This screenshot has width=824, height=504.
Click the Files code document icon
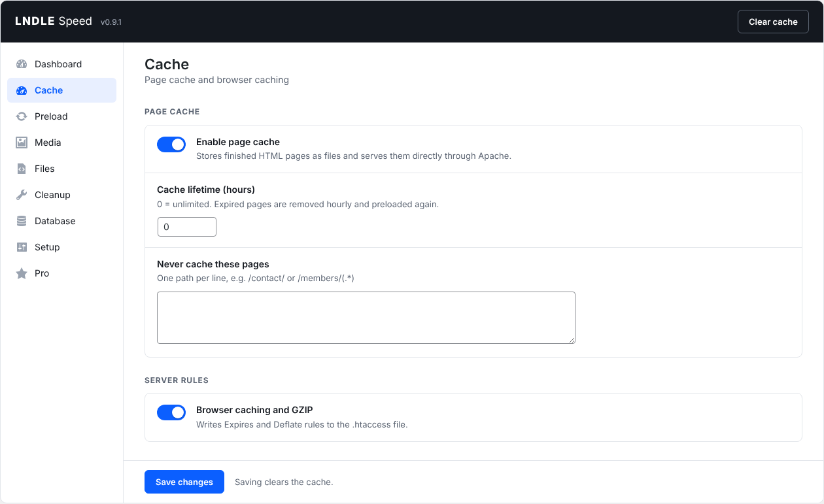click(22, 169)
